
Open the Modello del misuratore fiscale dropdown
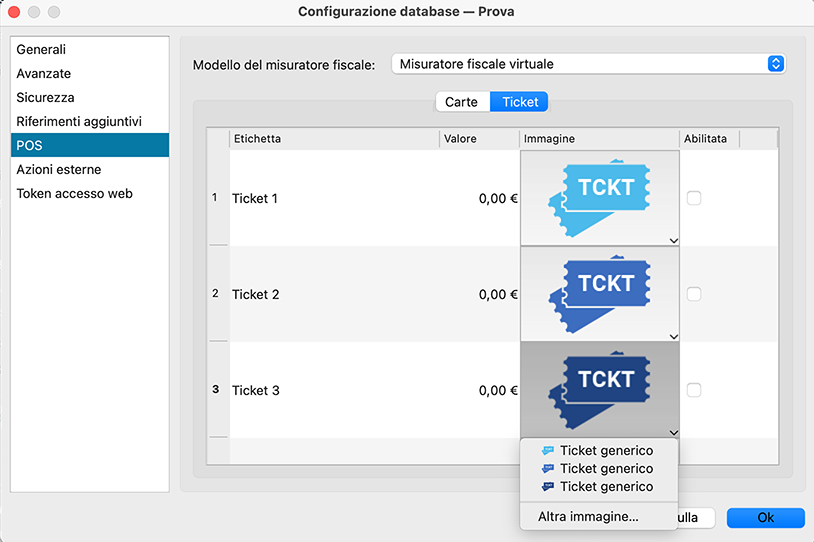pyautogui.click(x=588, y=64)
